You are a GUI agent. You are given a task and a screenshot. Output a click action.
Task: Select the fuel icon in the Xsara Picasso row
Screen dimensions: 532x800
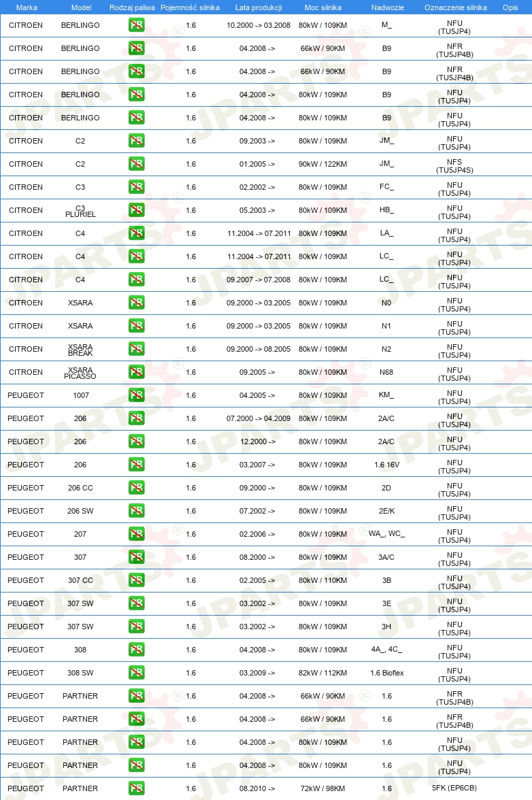(x=136, y=372)
